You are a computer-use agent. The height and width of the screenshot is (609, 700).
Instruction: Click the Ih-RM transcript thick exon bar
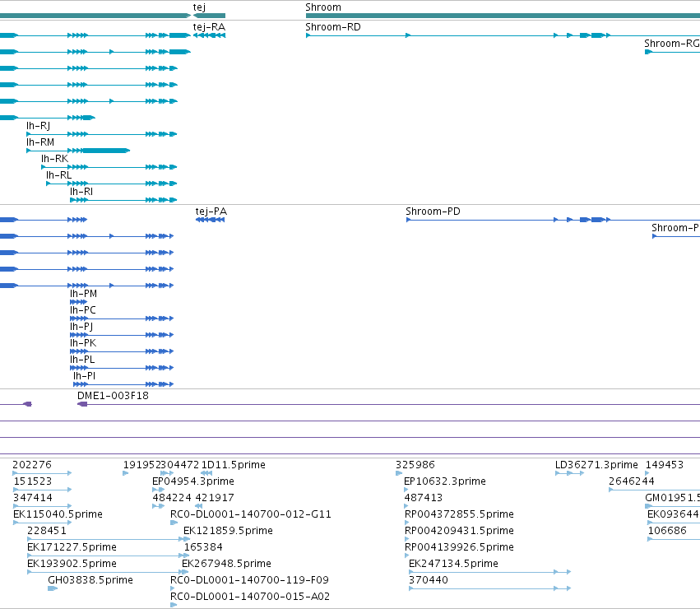[106, 151]
